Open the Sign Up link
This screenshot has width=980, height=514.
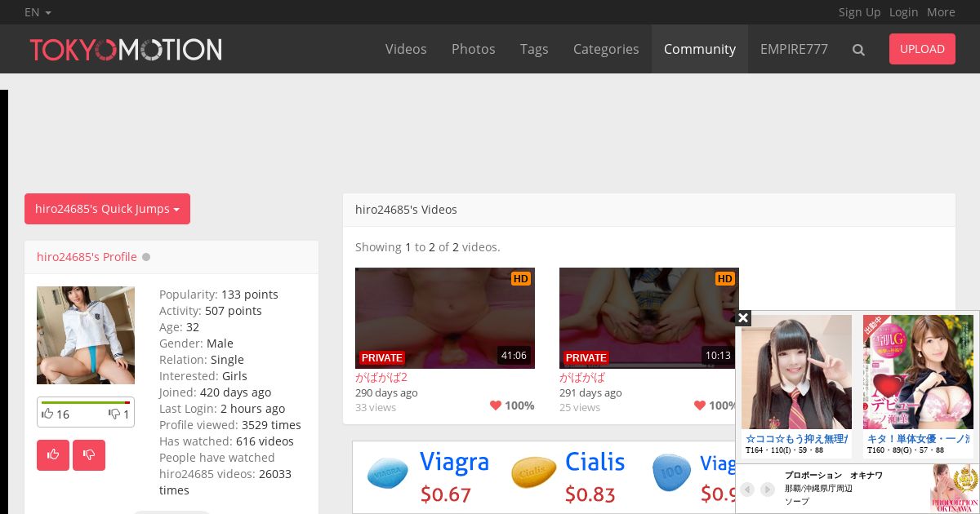click(x=859, y=12)
